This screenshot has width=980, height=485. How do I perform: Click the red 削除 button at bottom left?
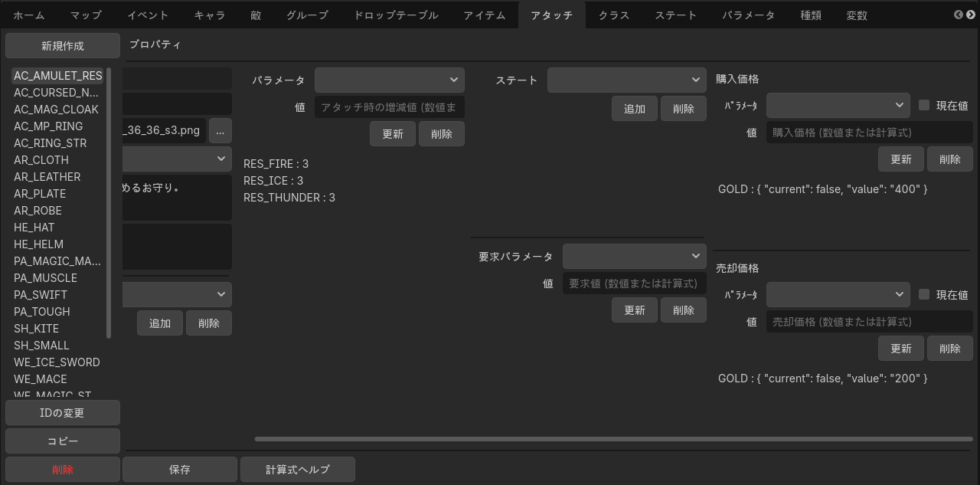[63, 470]
